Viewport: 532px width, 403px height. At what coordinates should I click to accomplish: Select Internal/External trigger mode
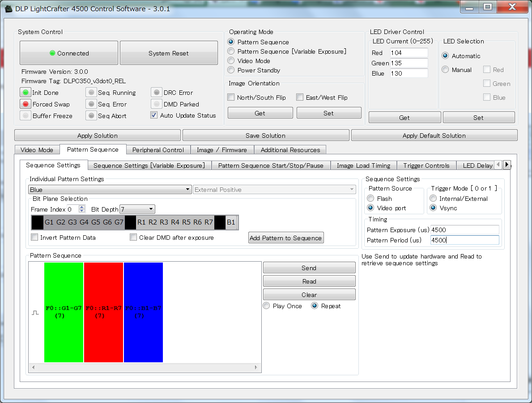click(x=433, y=198)
